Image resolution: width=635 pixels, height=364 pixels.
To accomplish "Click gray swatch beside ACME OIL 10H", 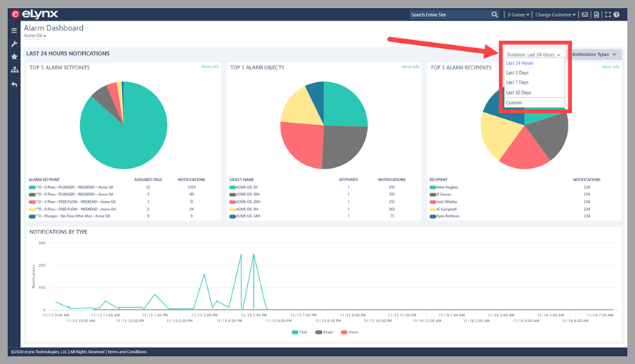I will pos(232,195).
